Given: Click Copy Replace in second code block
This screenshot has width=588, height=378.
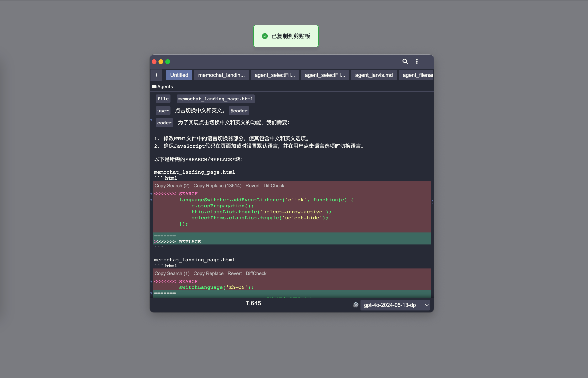Looking at the screenshot, I should (x=208, y=273).
